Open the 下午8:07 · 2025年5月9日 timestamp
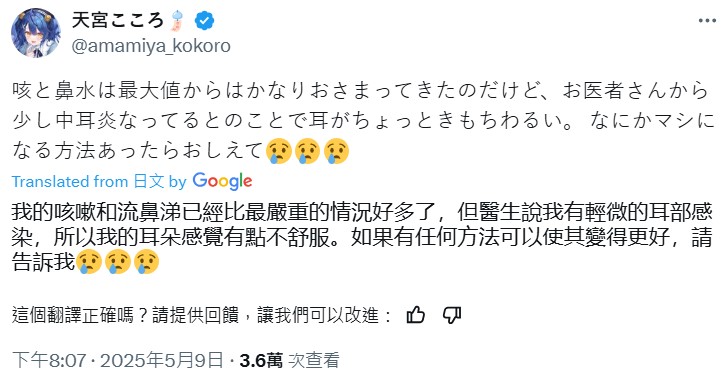The height and width of the screenshot is (379, 727). click(x=118, y=360)
